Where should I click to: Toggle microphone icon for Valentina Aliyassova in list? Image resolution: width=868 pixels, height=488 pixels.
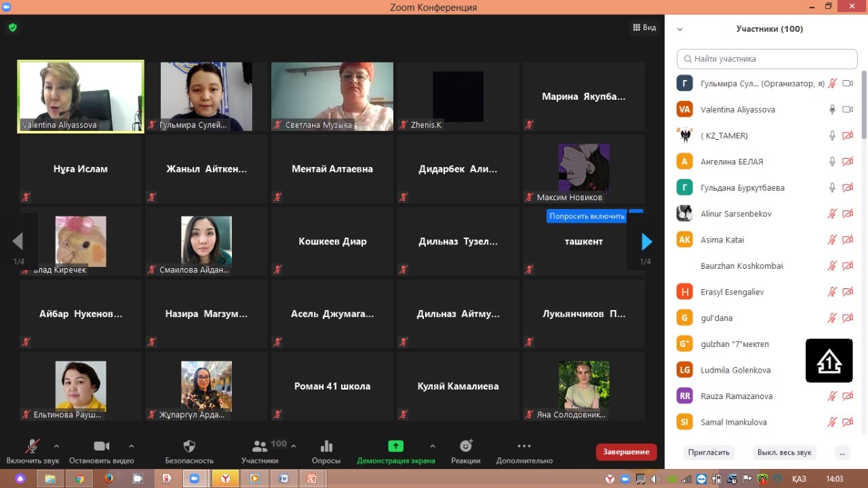coord(832,109)
